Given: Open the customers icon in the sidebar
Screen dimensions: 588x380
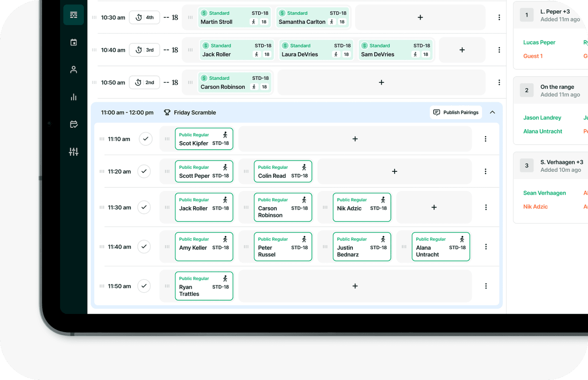Looking at the screenshot, I should (73, 69).
